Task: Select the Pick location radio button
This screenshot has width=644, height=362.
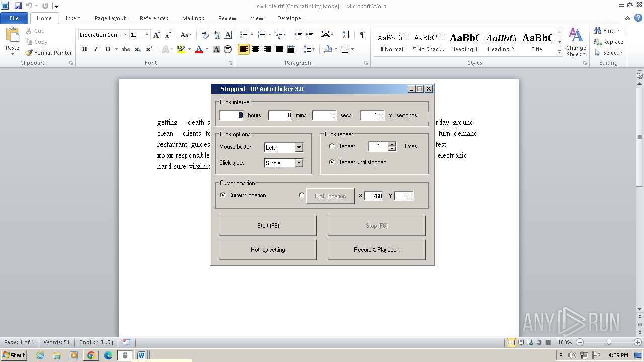Action: pos(302,195)
